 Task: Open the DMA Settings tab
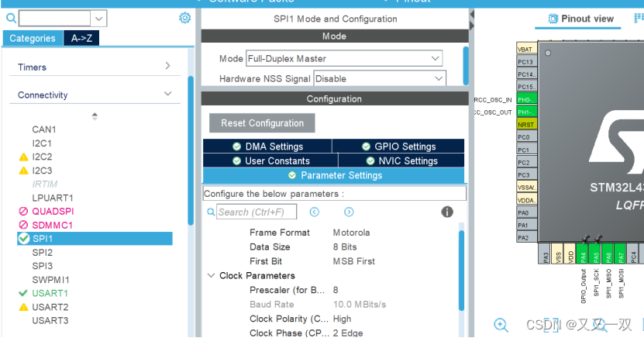pos(267,147)
